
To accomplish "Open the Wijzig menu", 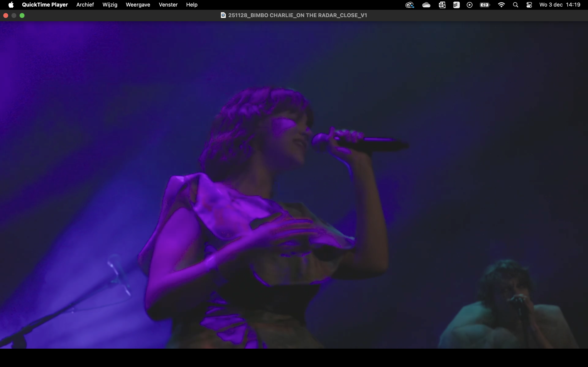I will click(x=110, y=5).
